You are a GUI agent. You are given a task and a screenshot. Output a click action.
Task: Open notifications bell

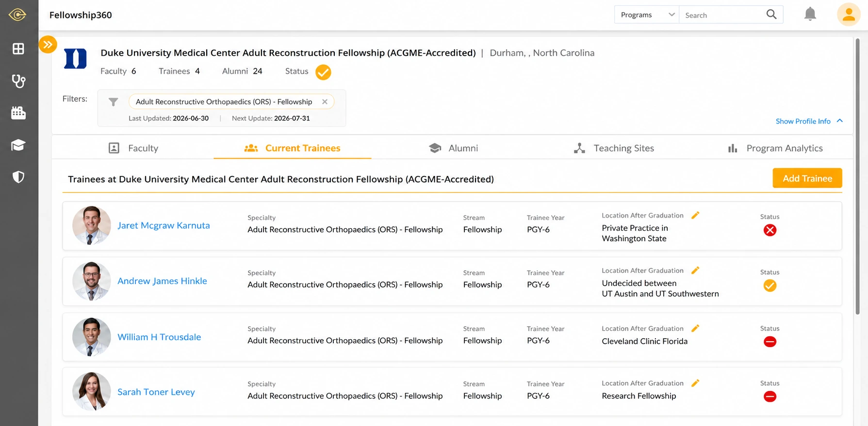[810, 14]
